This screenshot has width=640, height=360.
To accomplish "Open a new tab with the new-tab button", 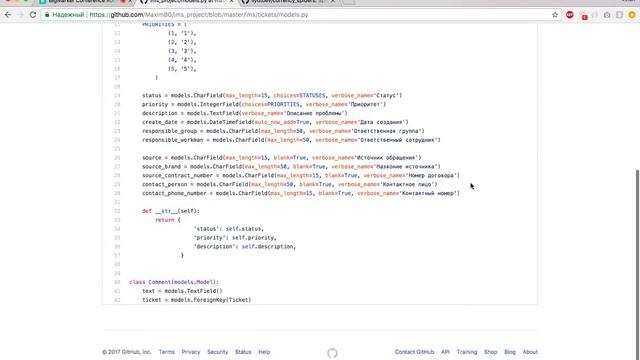I will 348,2.
